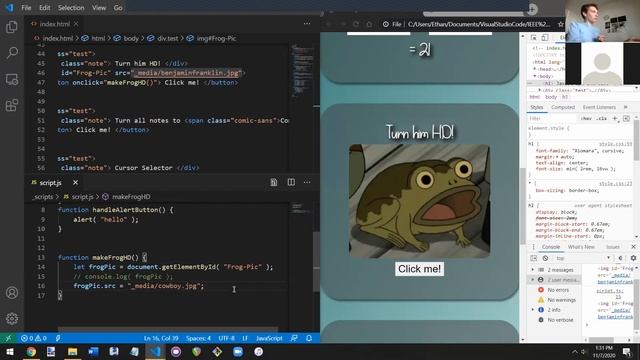The image size is (640, 360).
Task: Switch to the index.html editor tab
Action: 54,24
